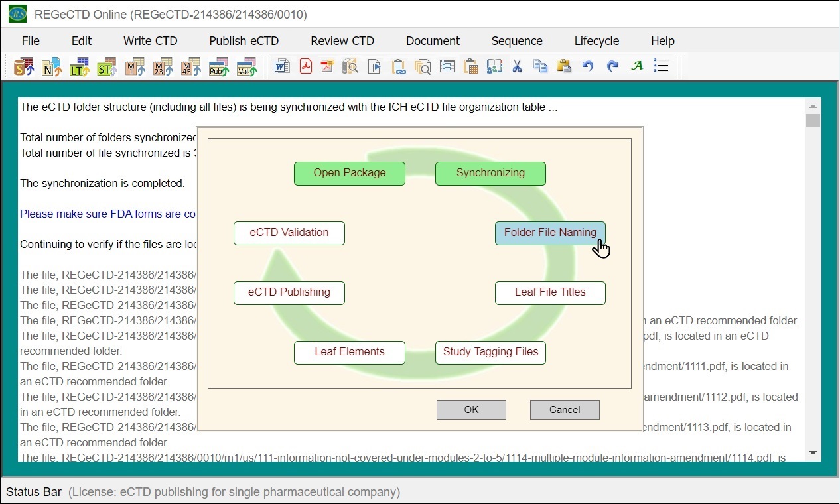The height and width of the screenshot is (504, 840).
Task: Click the books with magnifier search icon
Action: click(350, 66)
